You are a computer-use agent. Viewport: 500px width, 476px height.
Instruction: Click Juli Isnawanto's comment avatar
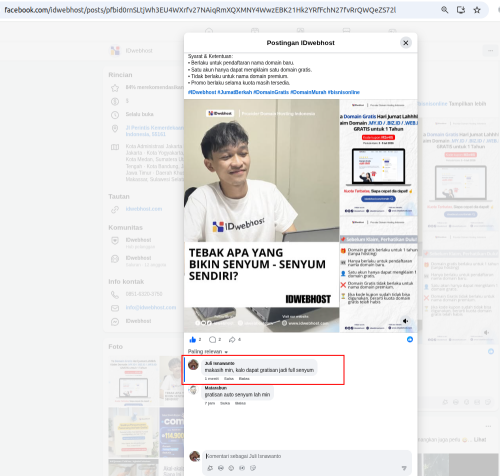pyautogui.click(x=193, y=365)
